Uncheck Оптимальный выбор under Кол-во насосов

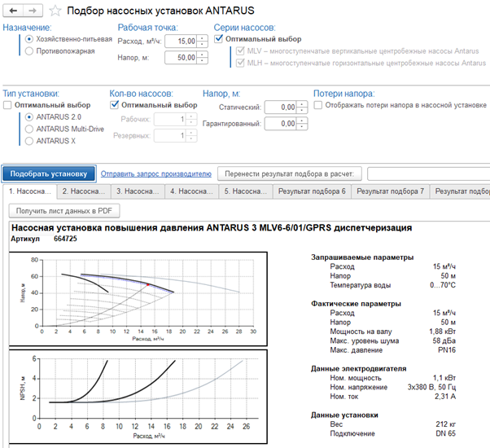(115, 105)
